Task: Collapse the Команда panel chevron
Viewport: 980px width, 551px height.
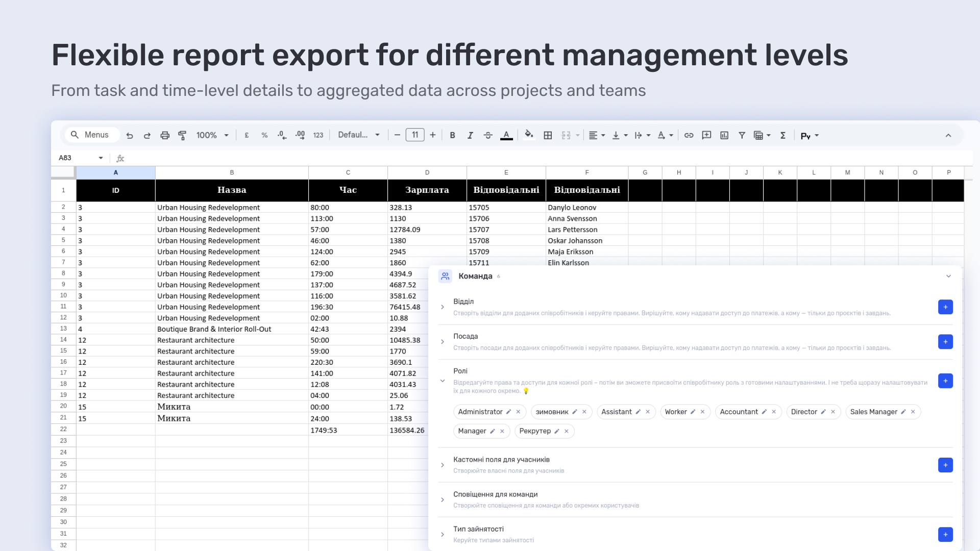Action: point(948,276)
